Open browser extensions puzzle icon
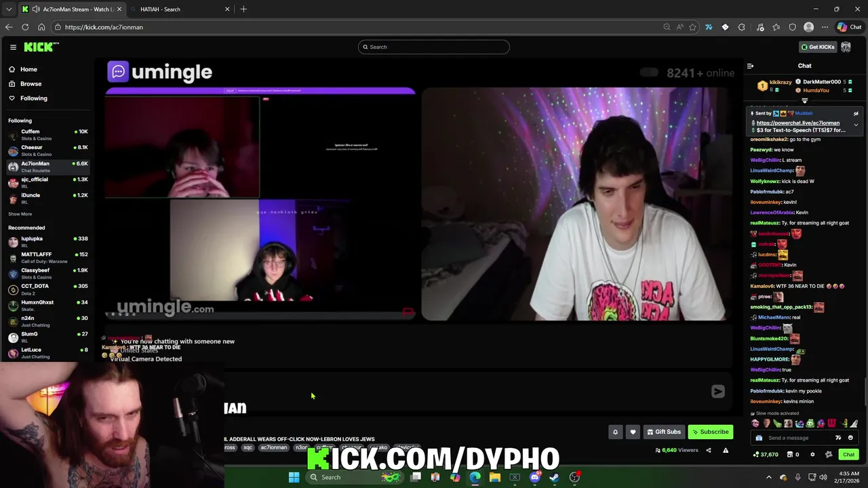This screenshot has width=868, height=488. (741, 27)
